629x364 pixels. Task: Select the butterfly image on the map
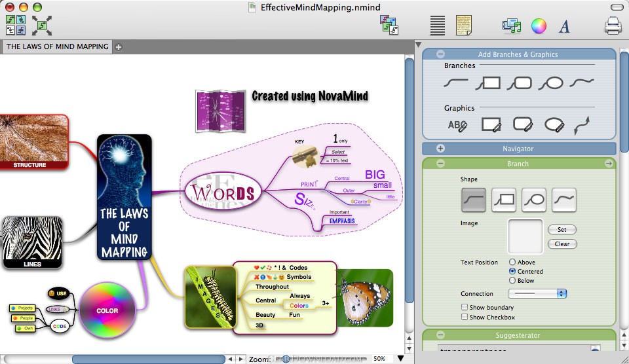(365, 297)
